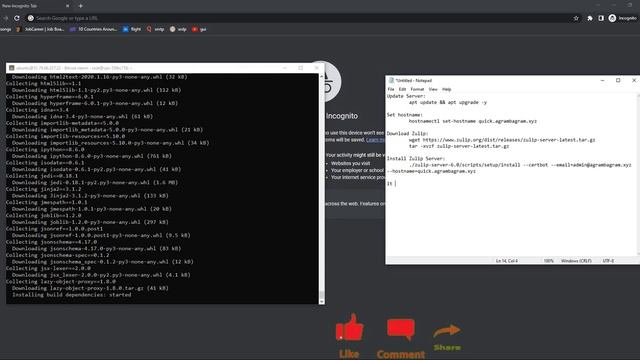
Task: Click 'Collecting jinja2==3.1.2' in terminal
Action: coord(43,189)
